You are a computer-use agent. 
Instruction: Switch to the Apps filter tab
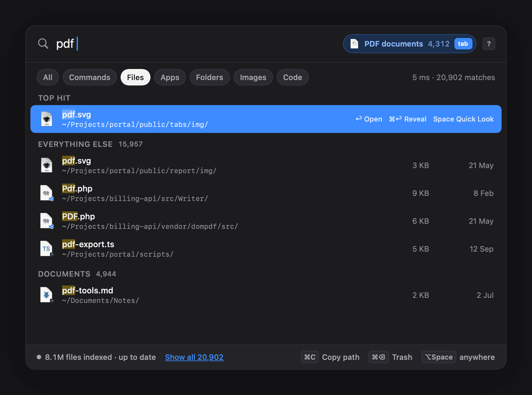(x=170, y=77)
